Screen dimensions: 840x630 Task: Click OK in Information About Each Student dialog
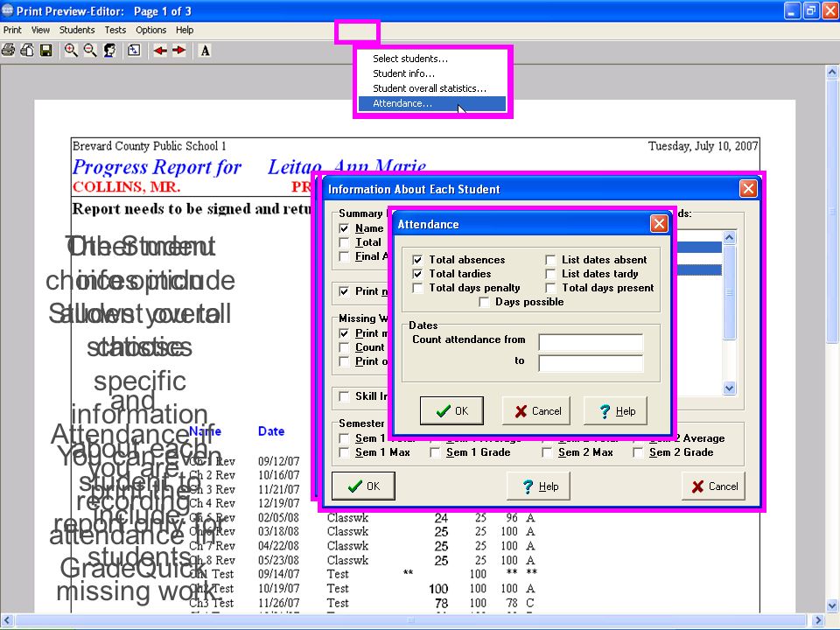[x=363, y=486]
